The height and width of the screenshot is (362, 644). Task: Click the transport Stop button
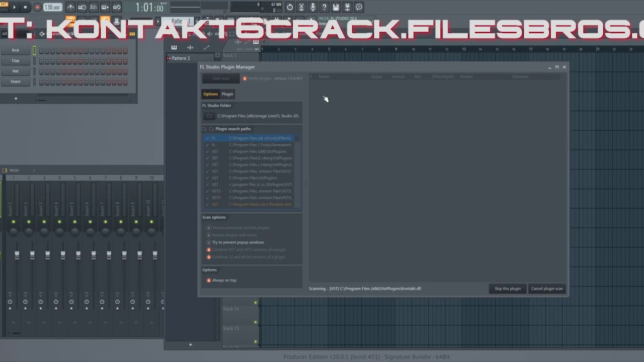(x=25, y=7)
